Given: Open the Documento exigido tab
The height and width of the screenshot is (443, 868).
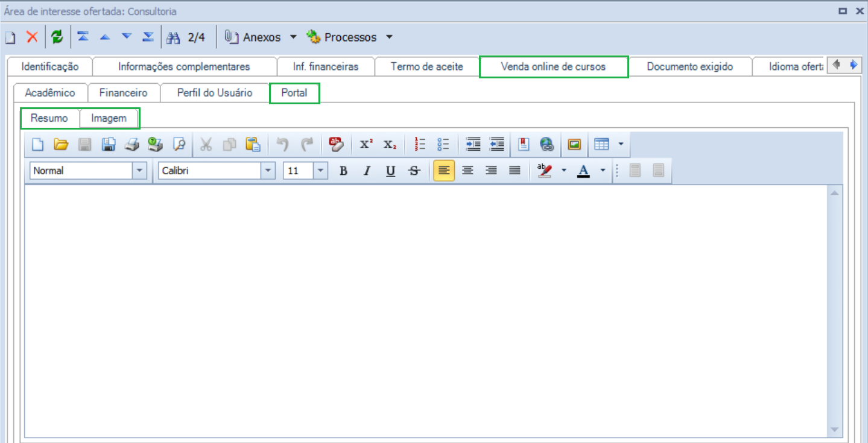Looking at the screenshot, I should [x=690, y=67].
